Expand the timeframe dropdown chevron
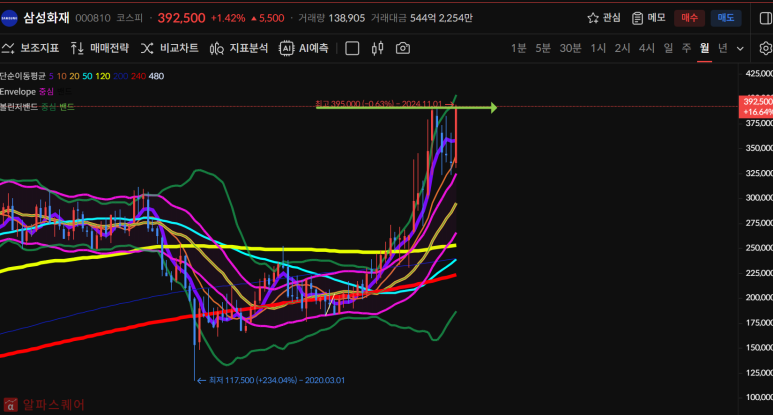 [x=740, y=48]
